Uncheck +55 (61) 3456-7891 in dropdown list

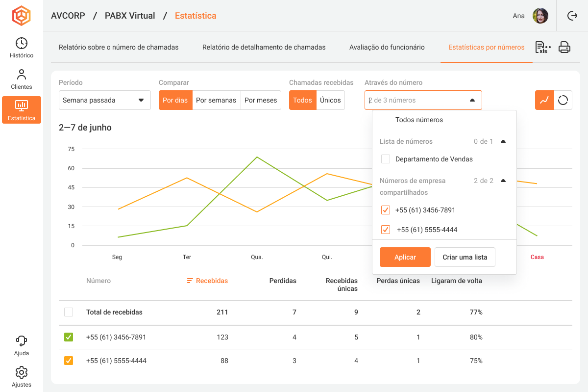pyautogui.click(x=386, y=210)
